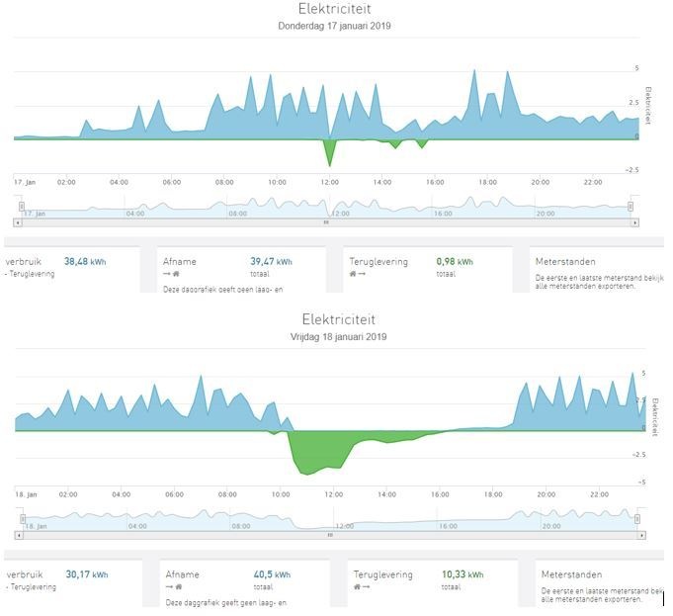Select right range handle on 17 January navigator

coord(631,207)
